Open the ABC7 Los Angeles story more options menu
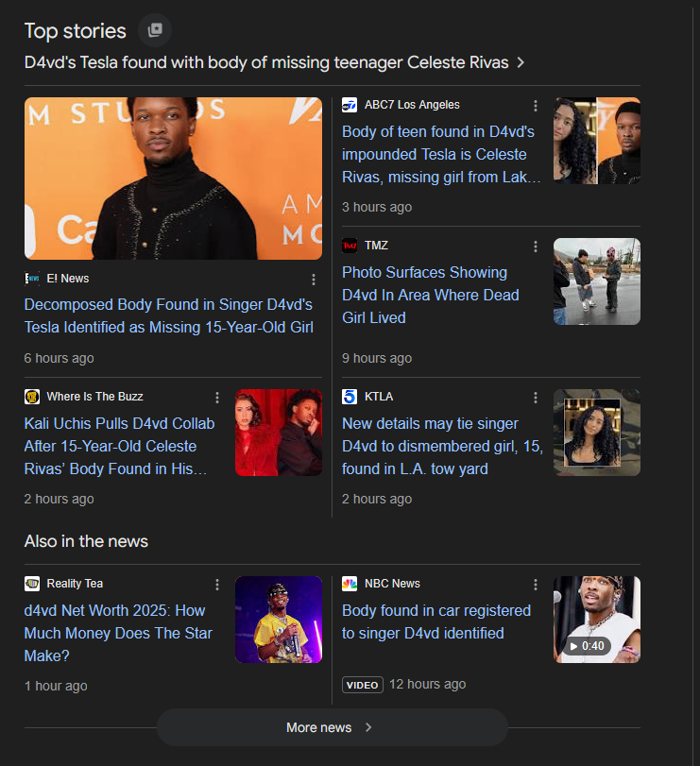This screenshot has height=766, width=700. coord(536,106)
